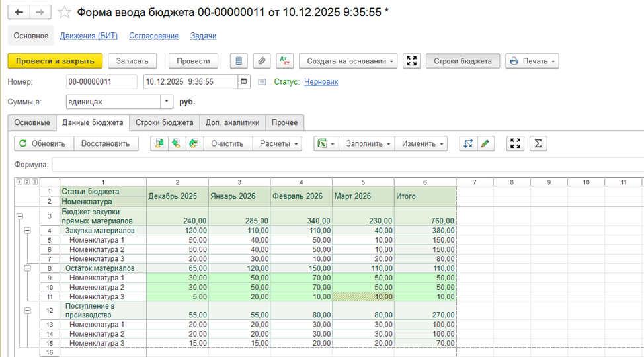
Task: Switch to the Строки бюджета tab
Action: coord(164,122)
